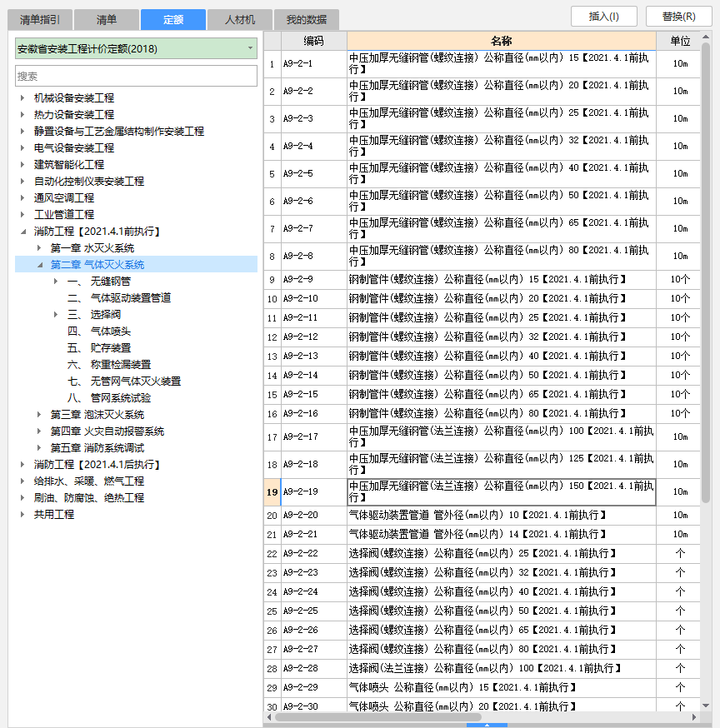The width and height of the screenshot is (720, 728).
Task: Click the 搜索 search input field
Action: click(136, 76)
